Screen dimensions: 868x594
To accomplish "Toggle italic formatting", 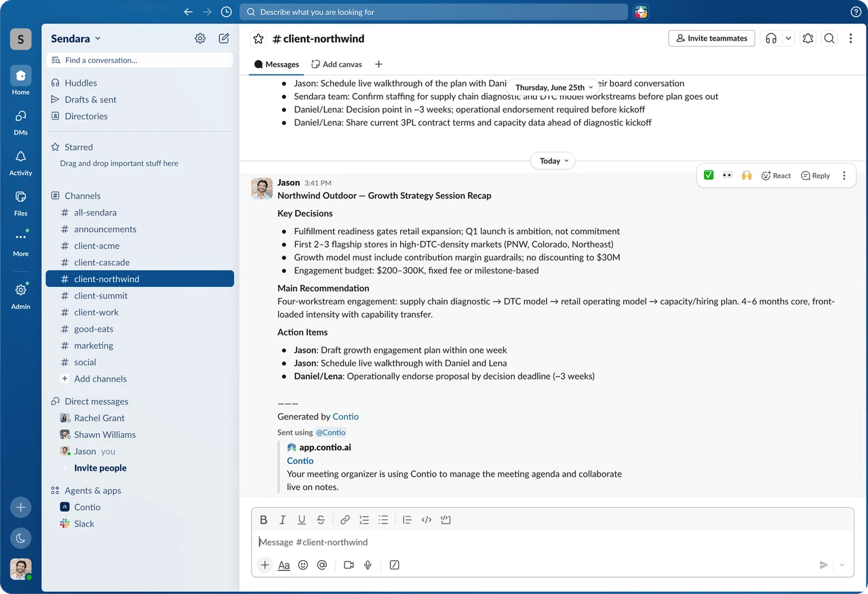I will 283,520.
